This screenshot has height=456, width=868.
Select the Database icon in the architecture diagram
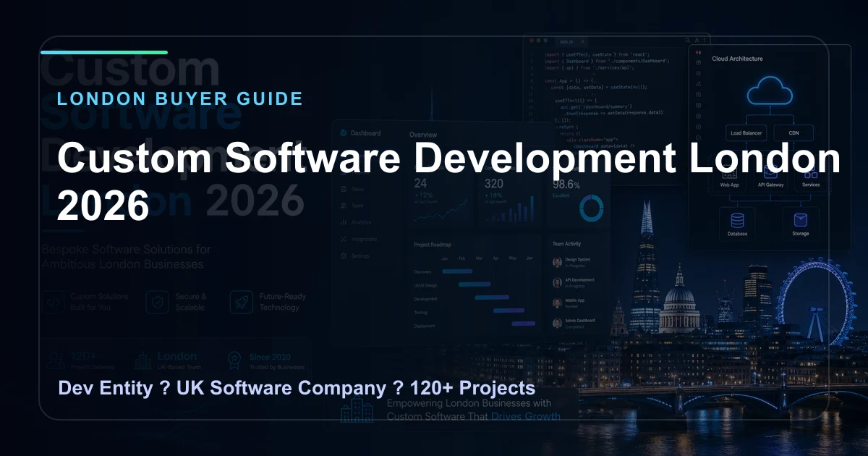[736, 219]
